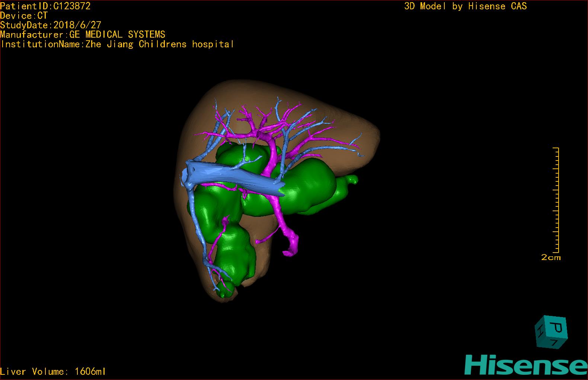The height and width of the screenshot is (380, 588).
Task: Click the StudyDate 2018/6/27 text
Action: [x=51, y=25]
